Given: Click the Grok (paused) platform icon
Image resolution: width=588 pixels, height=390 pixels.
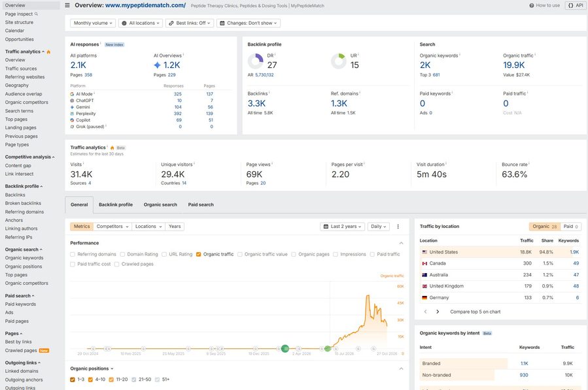Looking at the screenshot, I should (x=72, y=127).
